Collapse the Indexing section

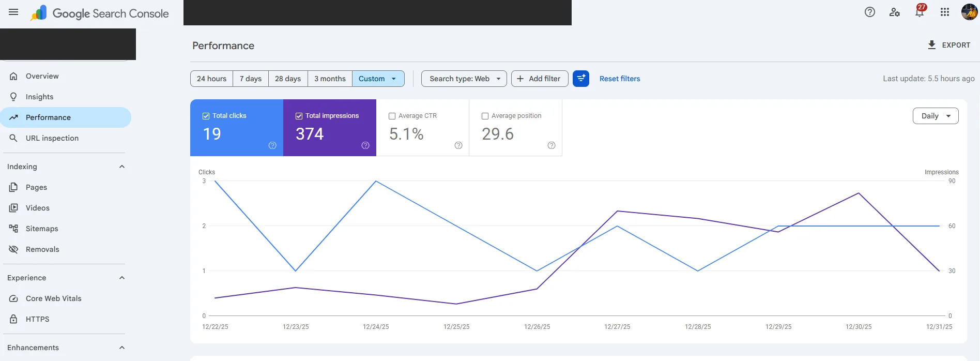point(122,167)
